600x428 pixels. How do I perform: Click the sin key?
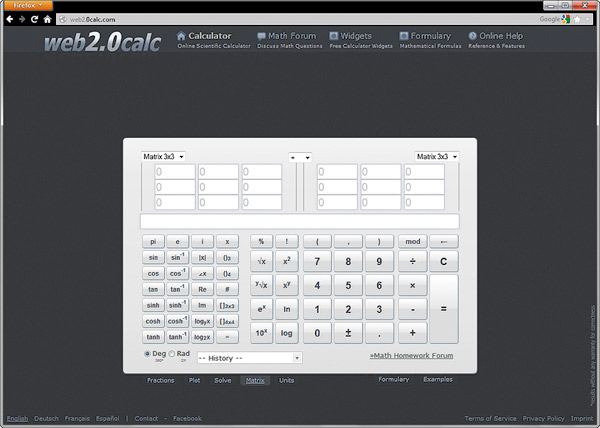[x=153, y=257]
